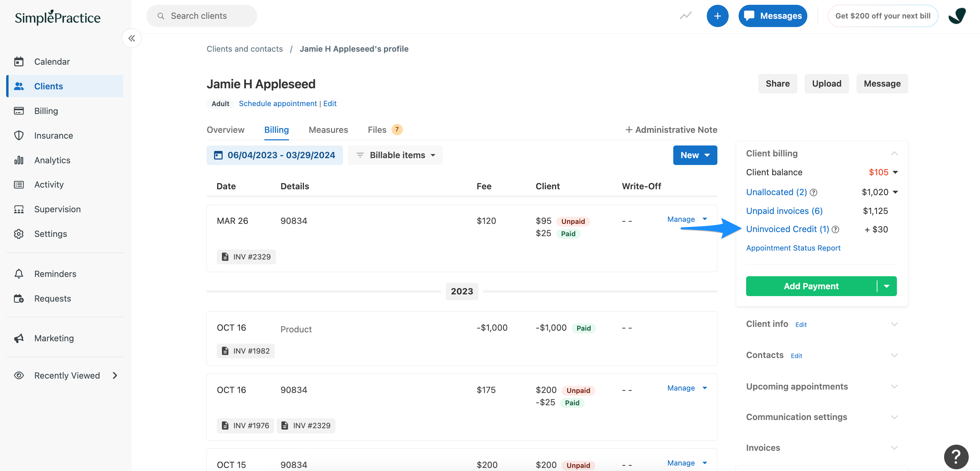Open Analytics from the sidebar
The height and width of the screenshot is (471, 980).
(x=52, y=160)
